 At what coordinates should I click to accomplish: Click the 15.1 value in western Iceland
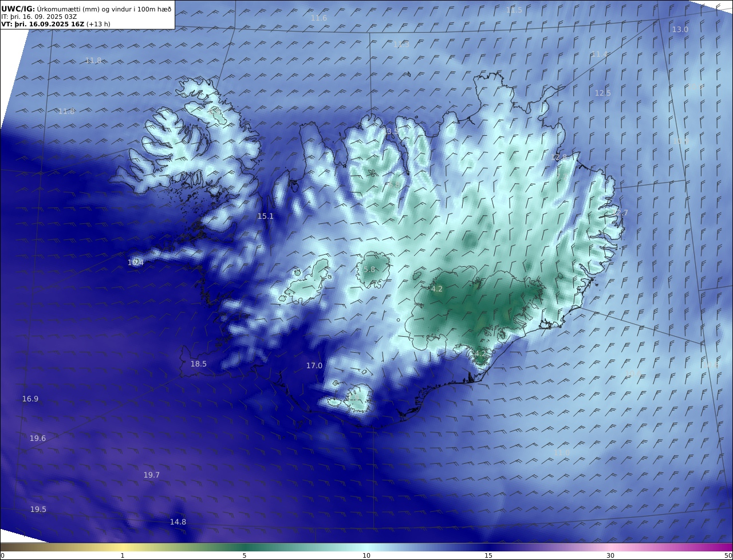266,216
